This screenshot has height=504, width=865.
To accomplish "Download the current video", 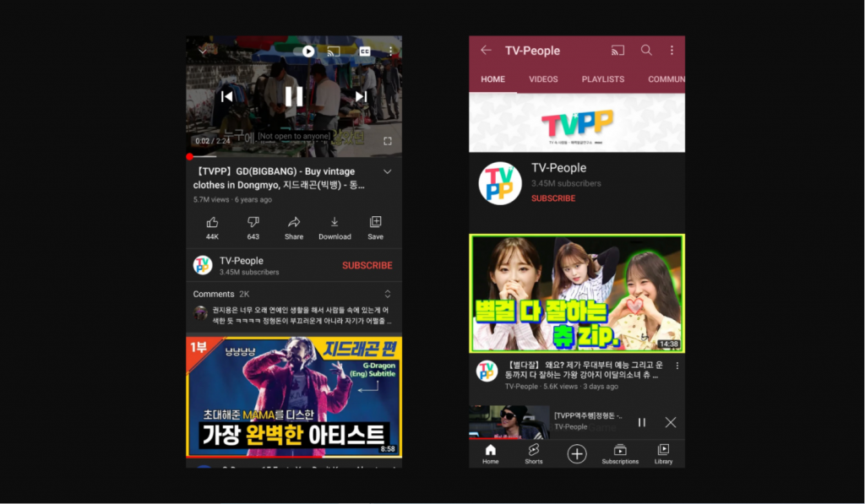I will [x=335, y=228].
